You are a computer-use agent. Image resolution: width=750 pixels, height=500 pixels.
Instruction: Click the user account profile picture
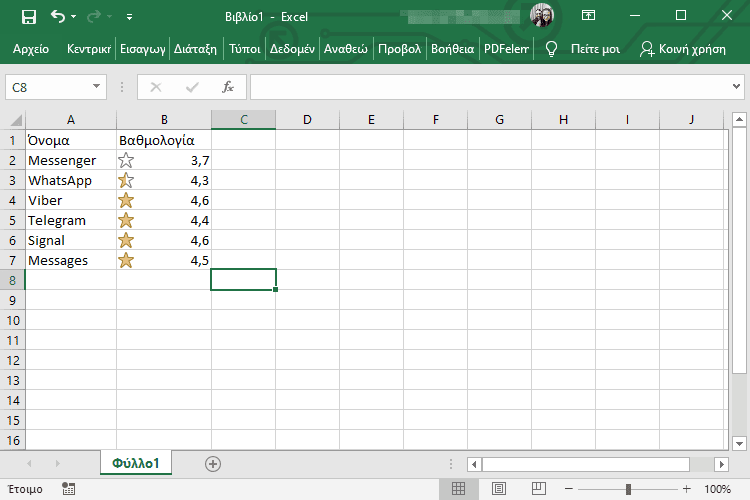pyautogui.click(x=541, y=15)
